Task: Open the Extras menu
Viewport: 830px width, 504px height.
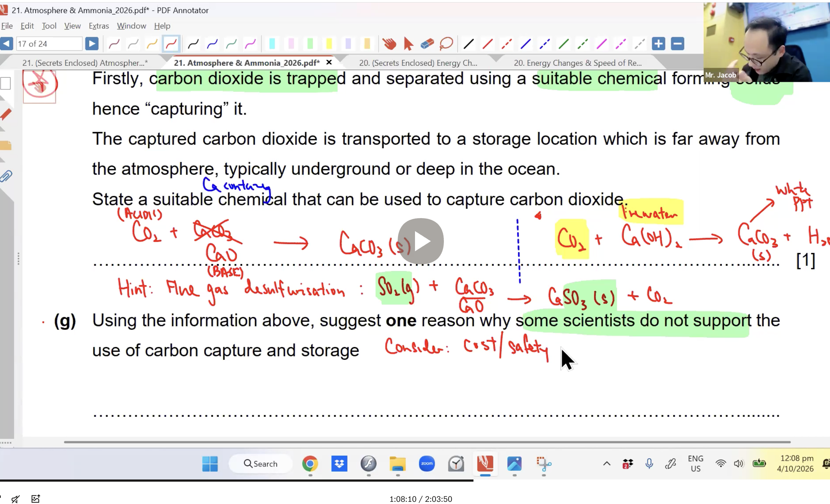Action: [x=99, y=26]
